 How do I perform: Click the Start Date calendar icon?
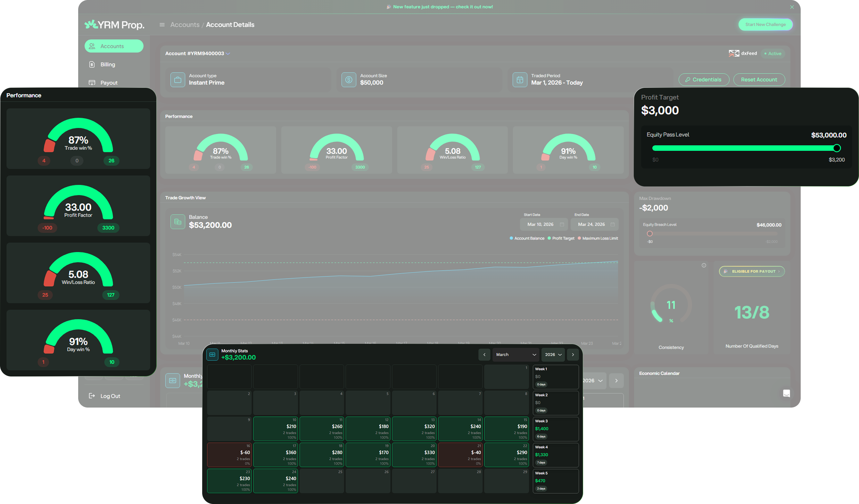[x=562, y=224]
